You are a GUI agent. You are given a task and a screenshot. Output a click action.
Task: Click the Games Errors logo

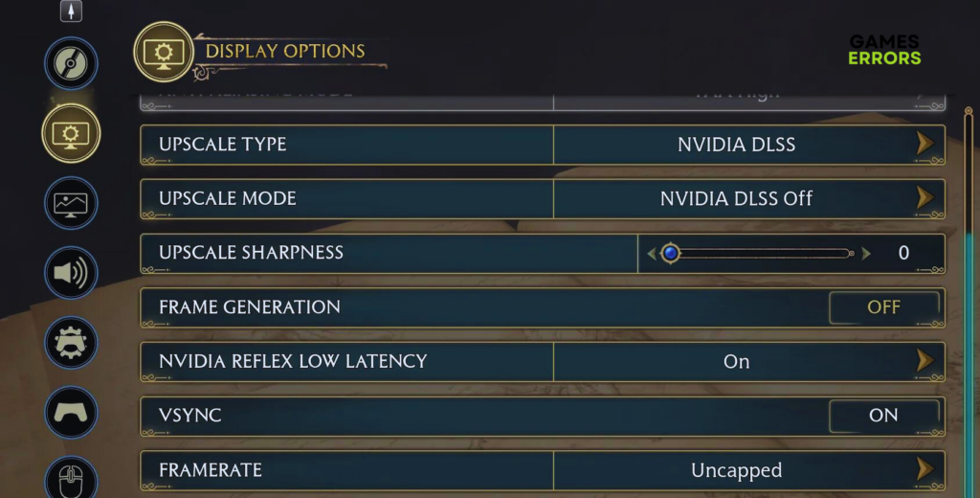tap(884, 50)
